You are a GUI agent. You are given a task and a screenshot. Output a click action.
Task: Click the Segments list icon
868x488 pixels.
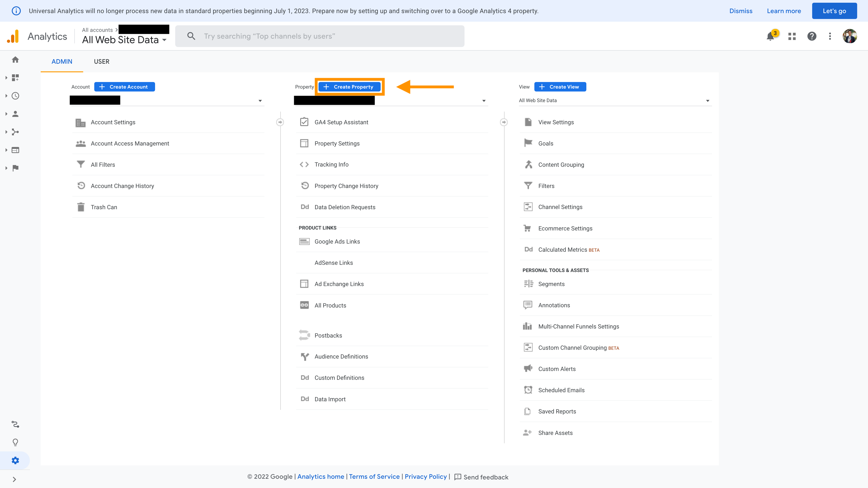(528, 284)
